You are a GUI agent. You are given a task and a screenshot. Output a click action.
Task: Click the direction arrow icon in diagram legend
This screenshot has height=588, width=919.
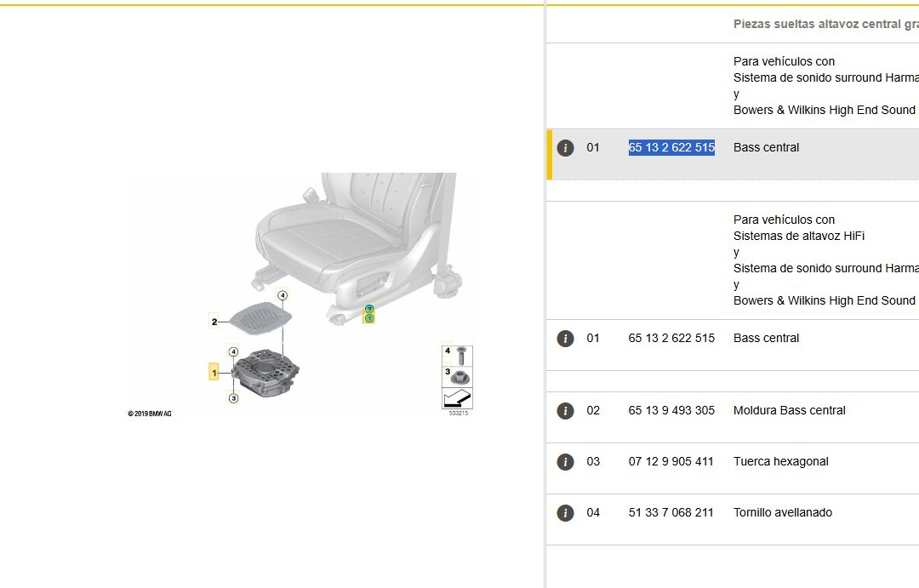coord(457,398)
